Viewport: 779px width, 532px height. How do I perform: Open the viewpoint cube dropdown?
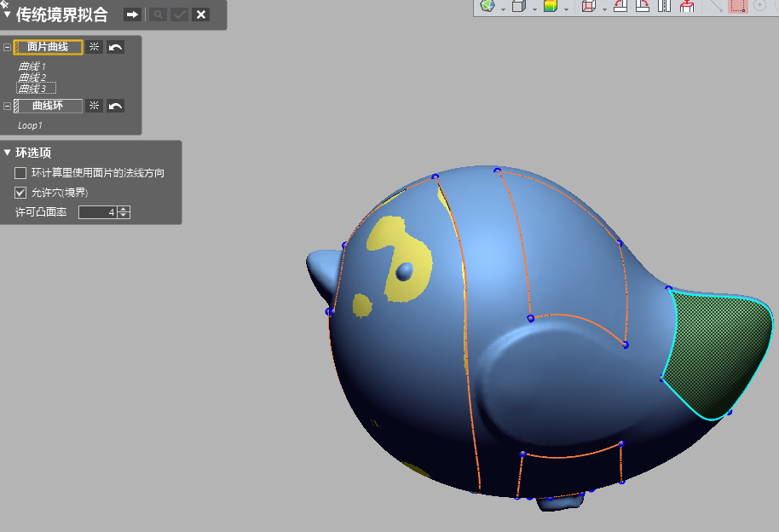(x=604, y=9)
